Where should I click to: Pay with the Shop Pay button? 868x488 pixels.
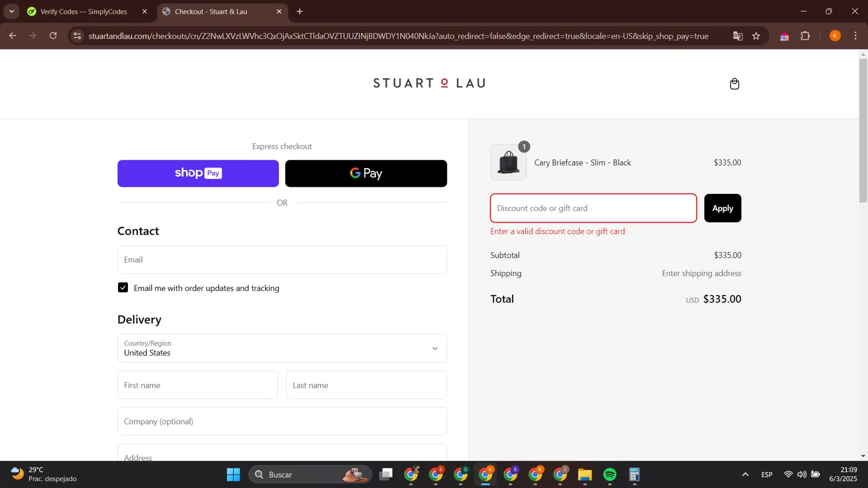198,173
